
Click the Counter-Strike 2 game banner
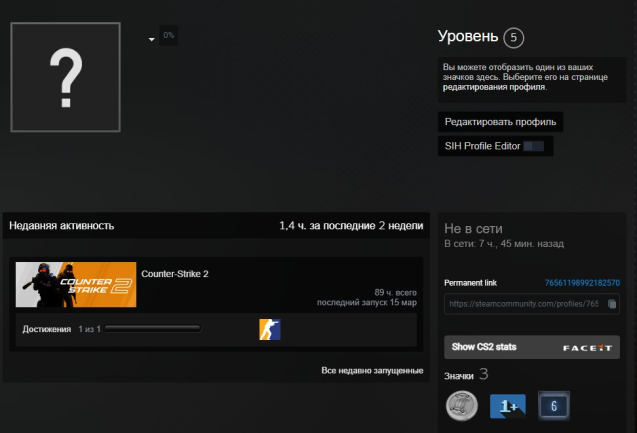(x=76, y=285)
